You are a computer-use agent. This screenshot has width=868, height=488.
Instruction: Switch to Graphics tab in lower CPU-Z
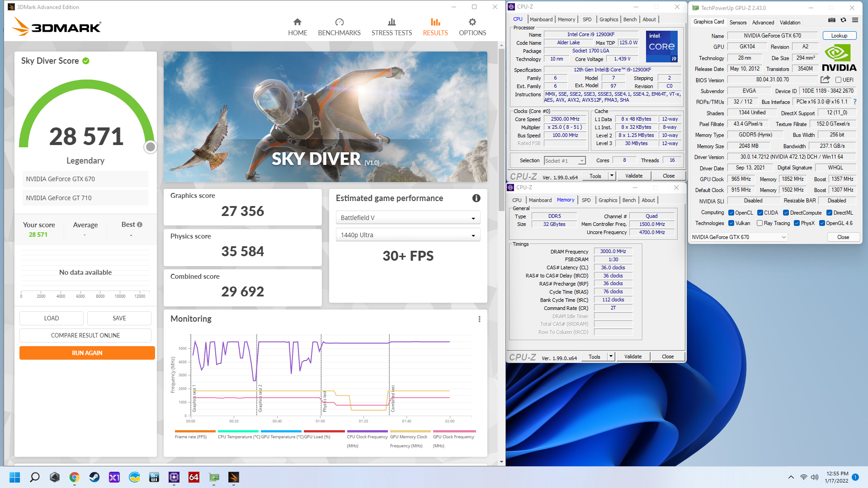pyautogui.click(x=608, y=200)
